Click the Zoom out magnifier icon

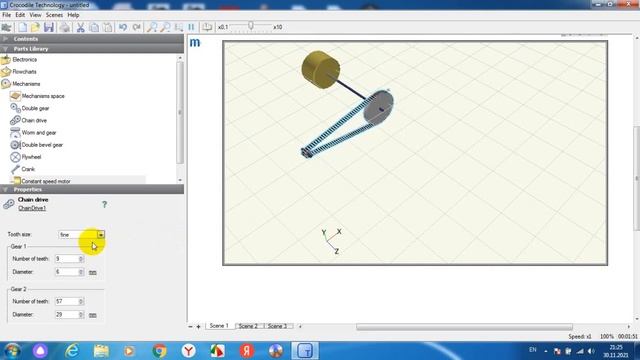point(165,27)
